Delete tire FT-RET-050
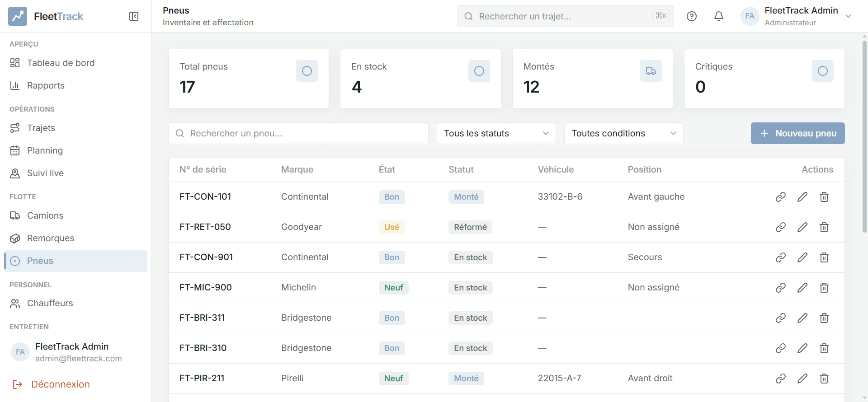The image size is (868, 402). 824,227
